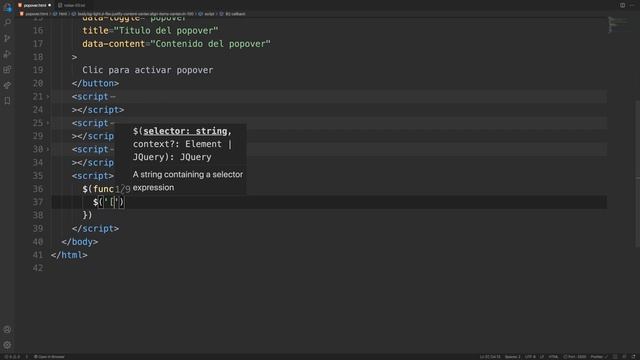Image resolution: width=640 pixels, height=360 pixels.
Task: Click the 'selector: string' parameter in the hint popup
Action: pos(185,131)
